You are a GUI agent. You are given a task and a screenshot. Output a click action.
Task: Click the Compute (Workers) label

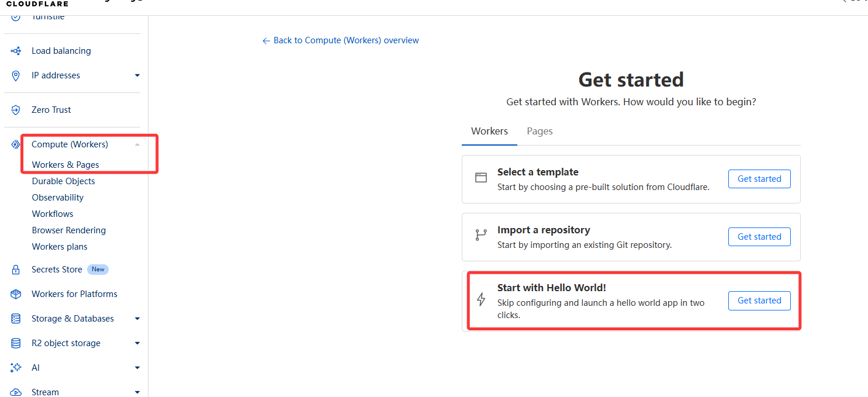point(70,144)
